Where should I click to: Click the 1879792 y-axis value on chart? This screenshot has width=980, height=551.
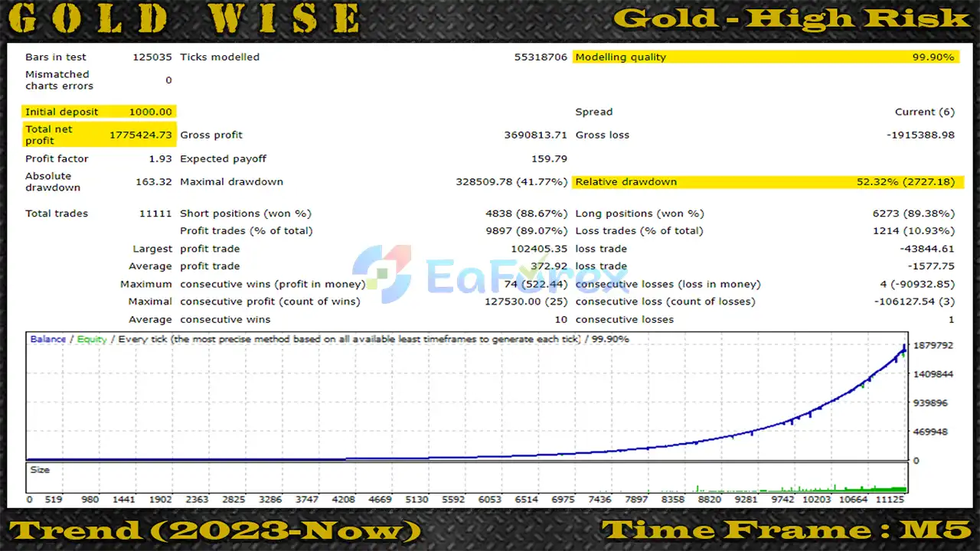pyautogui.click(x=933, y=345)
